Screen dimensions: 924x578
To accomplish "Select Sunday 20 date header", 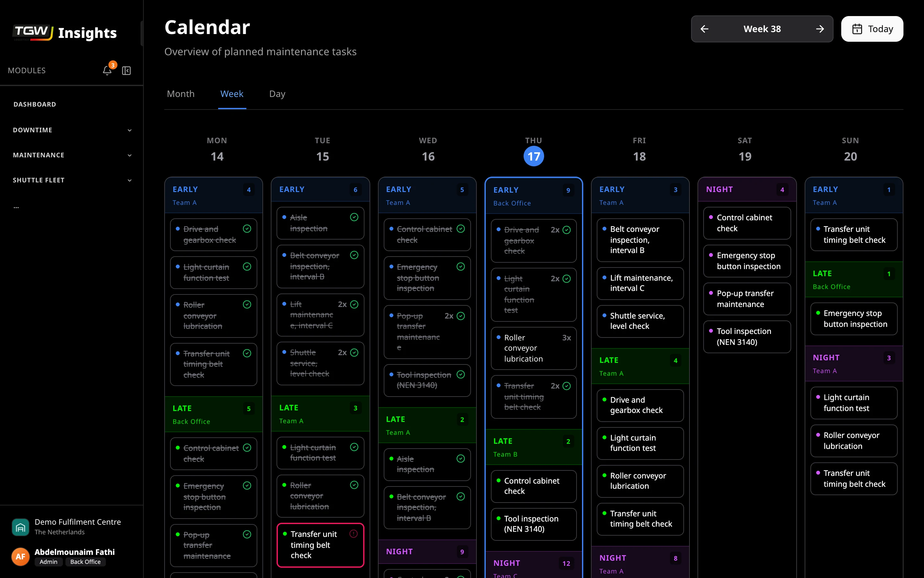I will tap(850, 156).
